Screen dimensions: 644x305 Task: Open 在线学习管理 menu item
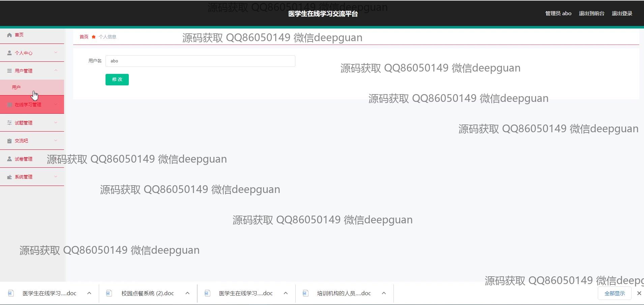(x=28, y=105)
